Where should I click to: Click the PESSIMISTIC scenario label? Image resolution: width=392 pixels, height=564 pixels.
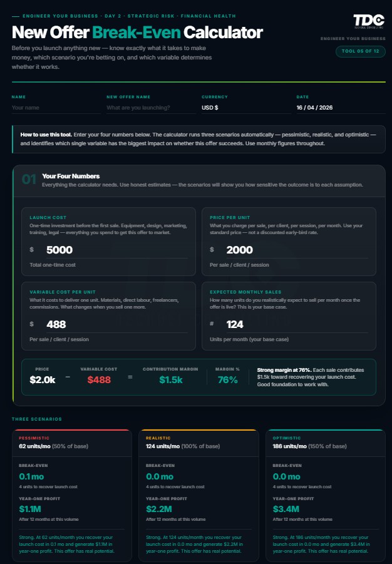click(x=34, y=438)
